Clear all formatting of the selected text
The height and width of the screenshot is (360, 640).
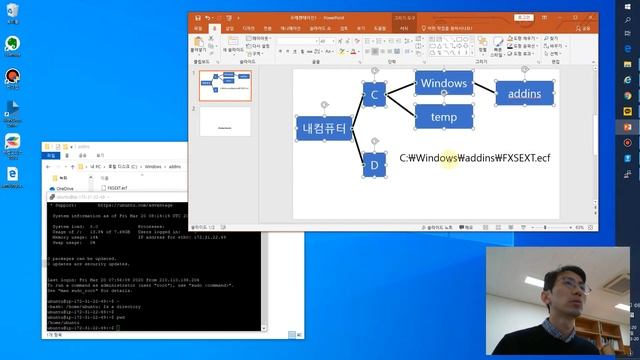357,41
